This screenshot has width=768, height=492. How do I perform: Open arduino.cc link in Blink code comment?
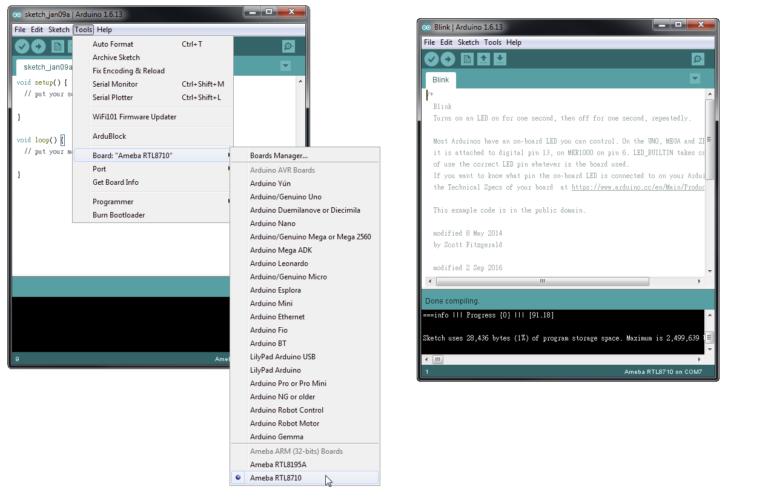point(638,187)
